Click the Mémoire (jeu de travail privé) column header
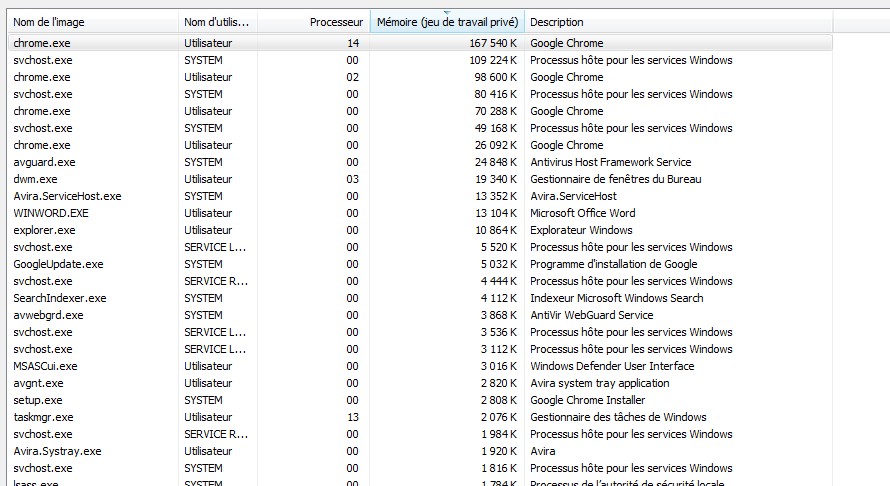The width and height of the screenshot is (890, 486). point(447,22)
